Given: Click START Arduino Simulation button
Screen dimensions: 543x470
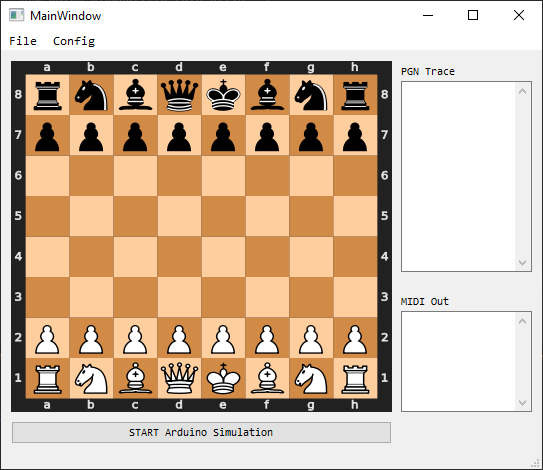Looking at the screenshot, I should (x=202, y=432).
